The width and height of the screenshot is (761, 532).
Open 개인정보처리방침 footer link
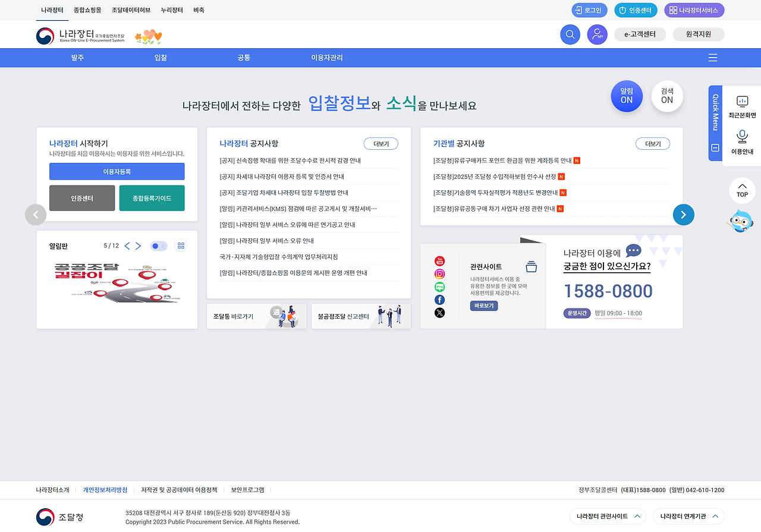pyautogui.click(x=105, y=490)
